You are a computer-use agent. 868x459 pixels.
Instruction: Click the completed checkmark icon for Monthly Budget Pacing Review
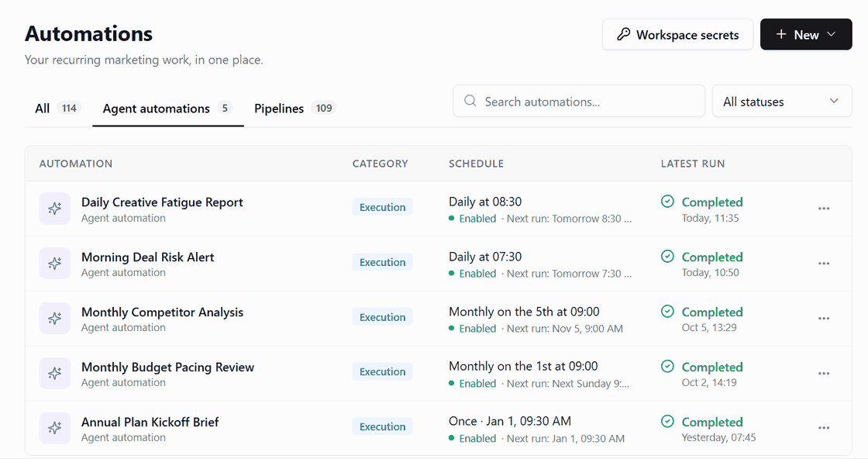point(667,366)
